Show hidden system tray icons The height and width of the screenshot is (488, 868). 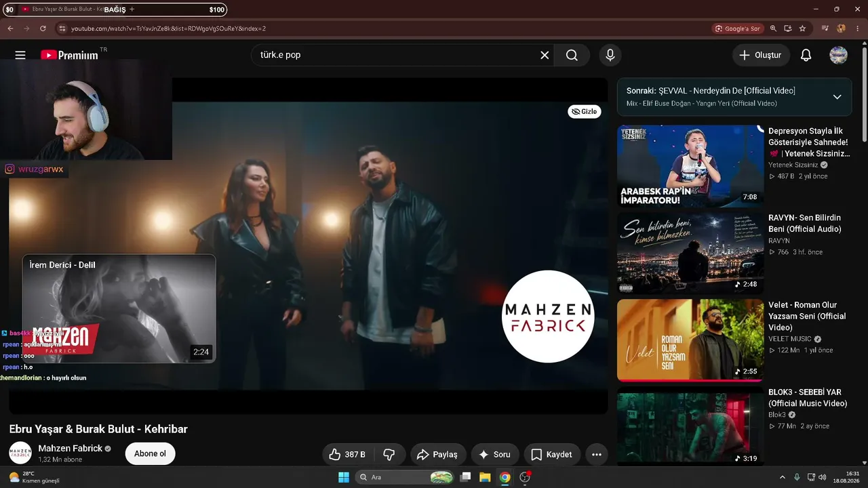pos(782,477)
